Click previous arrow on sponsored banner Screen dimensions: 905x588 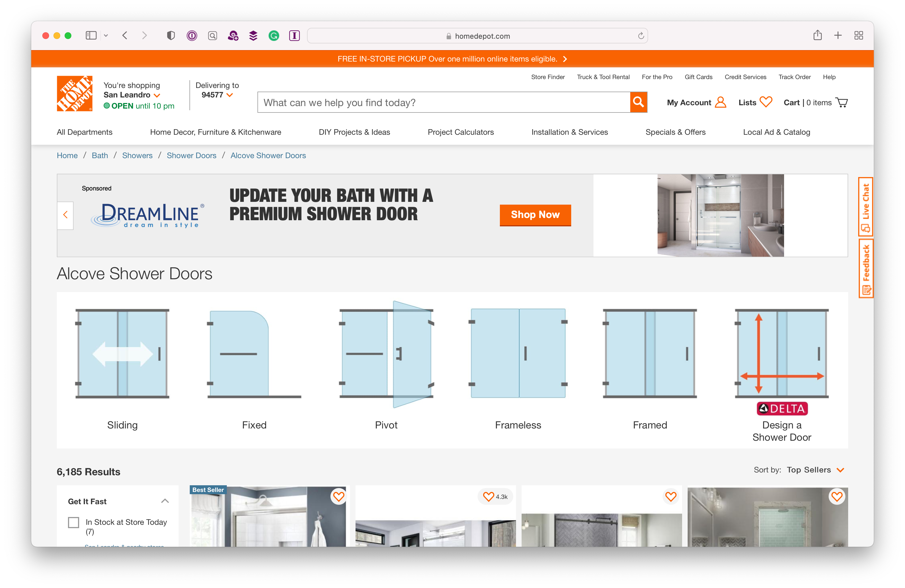pos(65,215)
